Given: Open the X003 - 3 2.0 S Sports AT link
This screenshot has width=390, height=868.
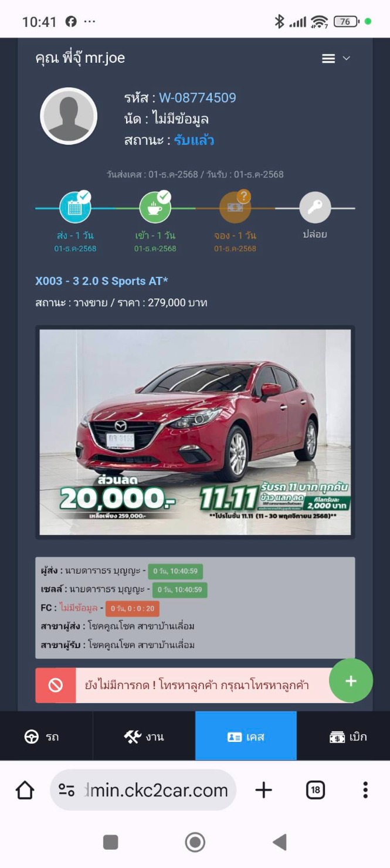Looking at the screenshot, I should (x=102, y=281).
